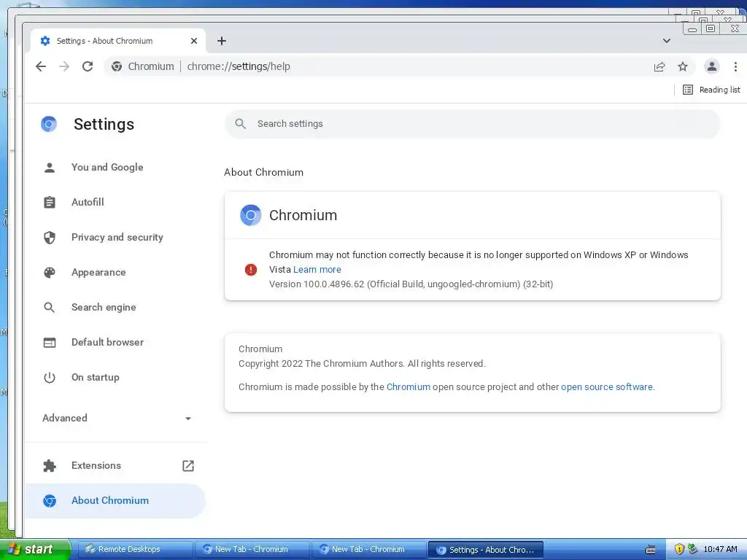
Task: Open the open source software link
Action: pyautogui.click(x=606, y=387)
